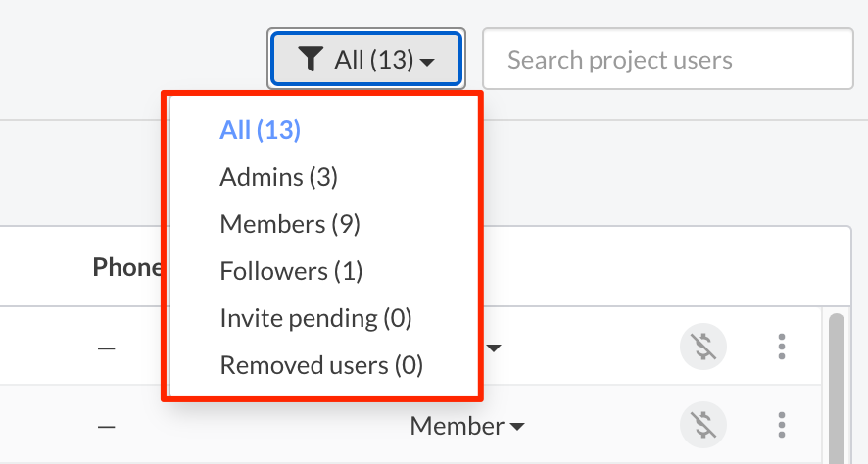Pick Removed users (0) option

coord(321,365)
